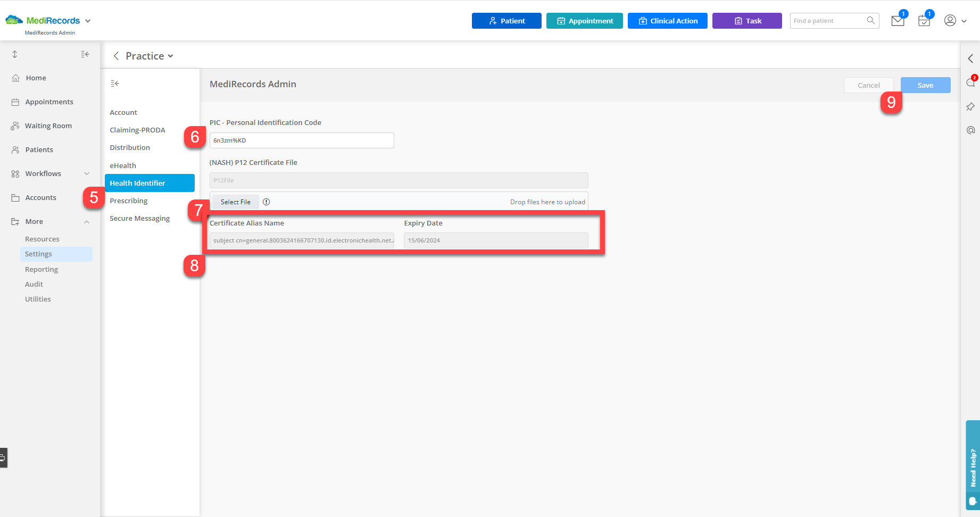Image resolution: width=980 pixels, height=517 pixels.
Task: Open Appointments in the sidebar
Action: (x=50, y=102)
